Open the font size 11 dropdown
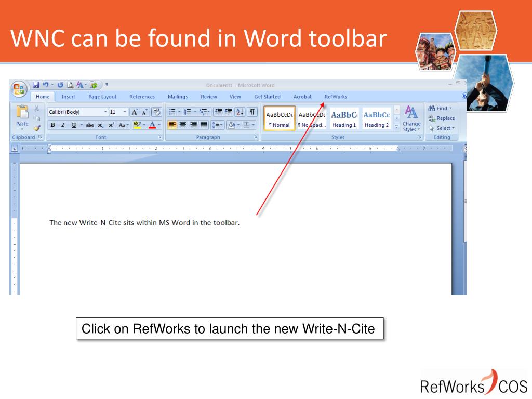 pyautogui.click(x=125, y=112)
